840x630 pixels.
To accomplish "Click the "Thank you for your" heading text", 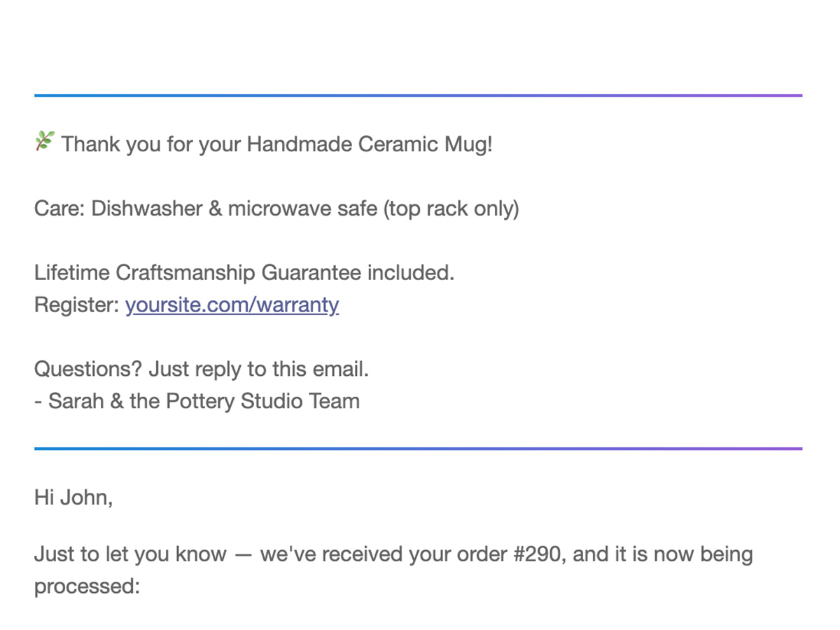I will (x=151, y=145).
